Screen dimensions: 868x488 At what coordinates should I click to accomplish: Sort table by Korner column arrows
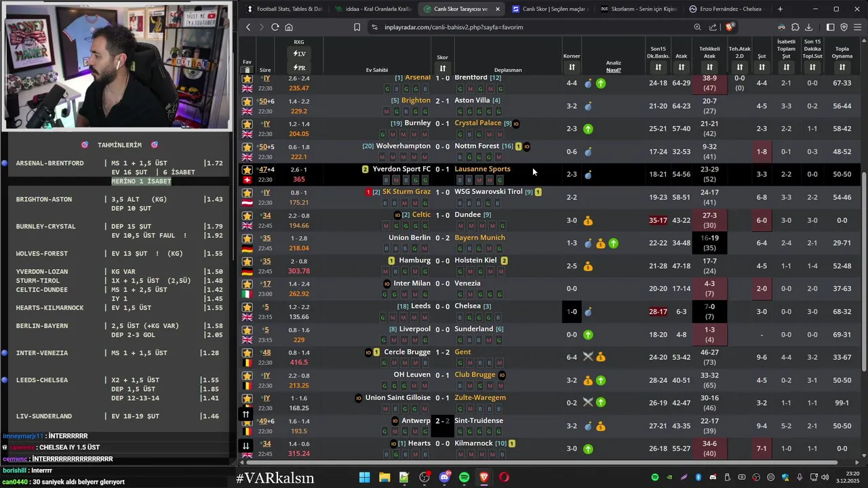[572, 67]
